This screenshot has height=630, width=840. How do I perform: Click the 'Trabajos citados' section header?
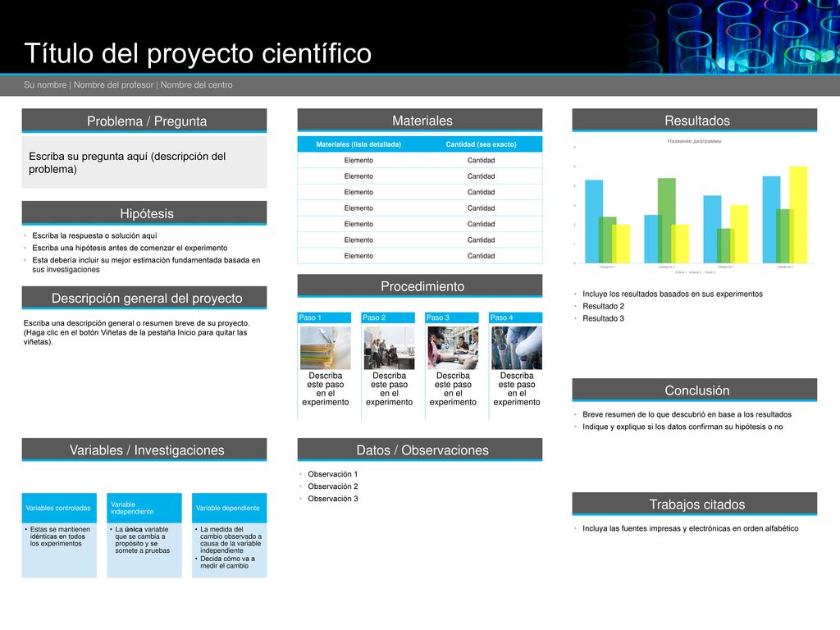[x=694, y=504]
